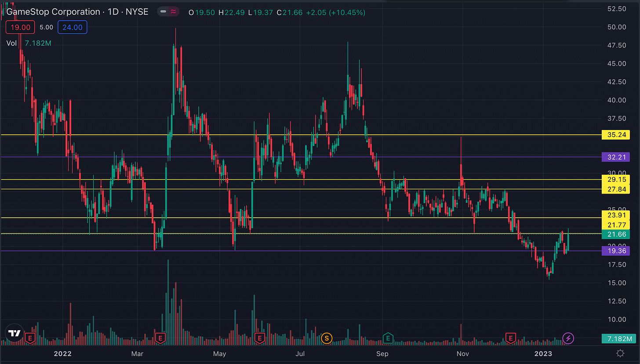
Task: Open red earnings marker between May and Jul
Action: click(259, 338)
